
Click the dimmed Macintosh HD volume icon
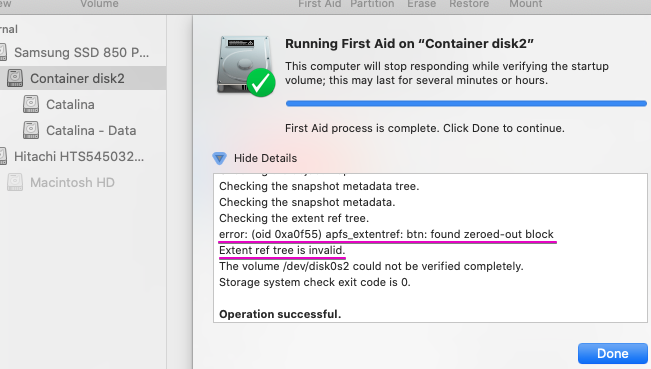point(15,182)
